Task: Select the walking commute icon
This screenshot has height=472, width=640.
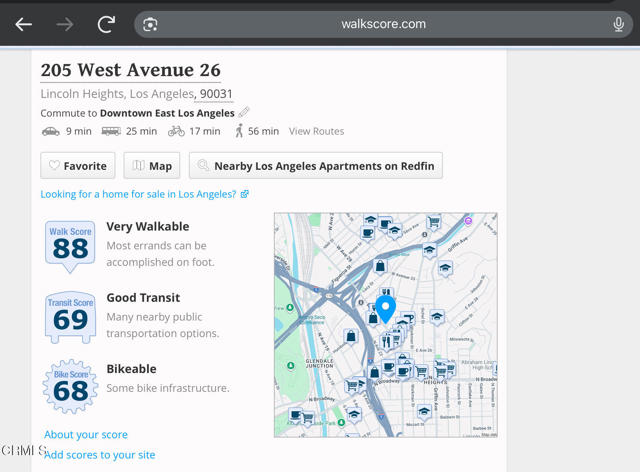Action: [239, 131]
